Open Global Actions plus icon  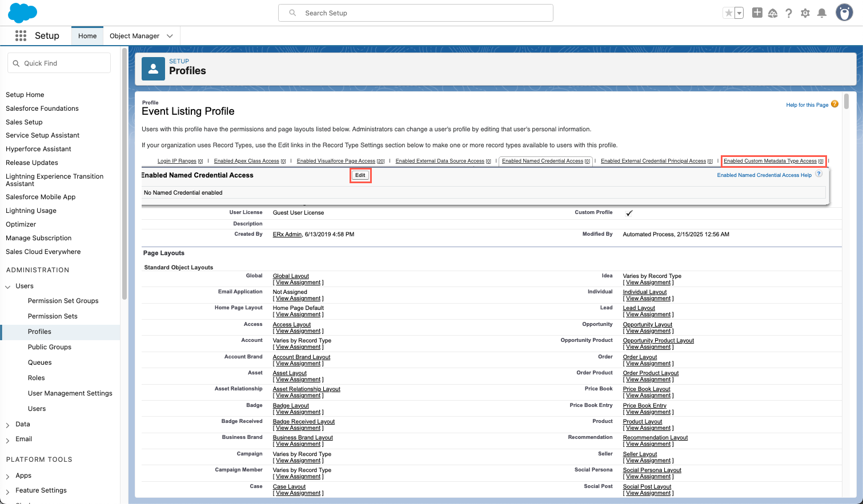click(757, 13)
